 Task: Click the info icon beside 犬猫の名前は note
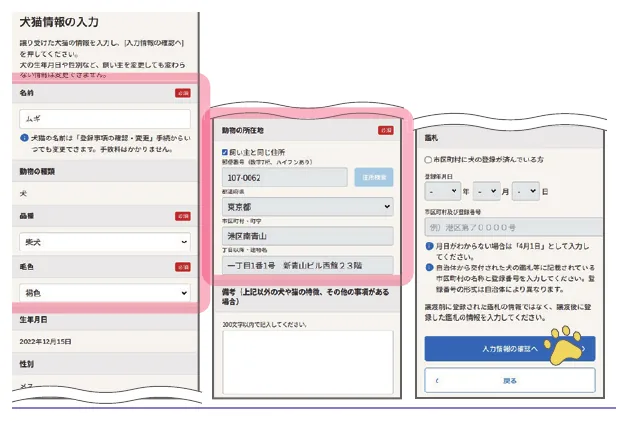click(24, 138)
